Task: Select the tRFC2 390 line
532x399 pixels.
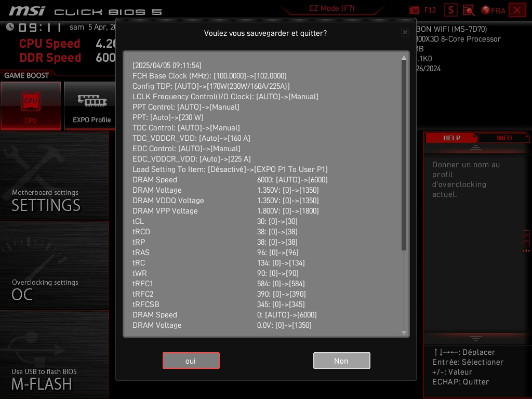Action: coord(219,294)
